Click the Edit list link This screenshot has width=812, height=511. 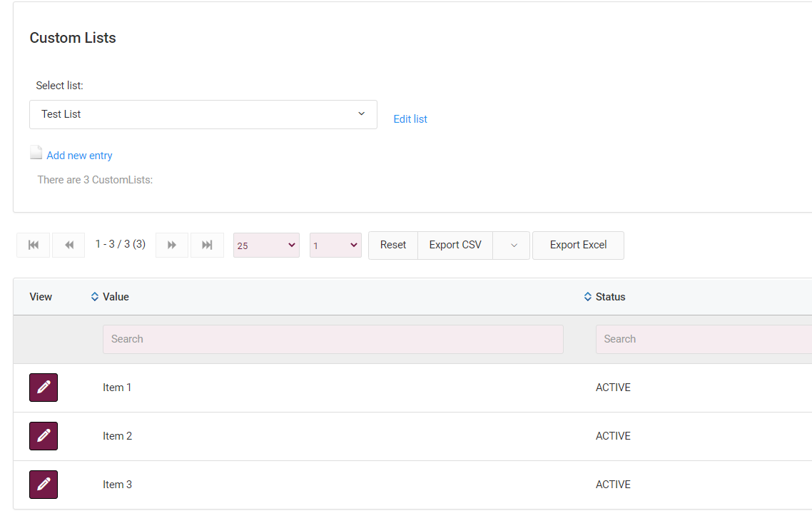pyautogui.click(x=410, y=119)
